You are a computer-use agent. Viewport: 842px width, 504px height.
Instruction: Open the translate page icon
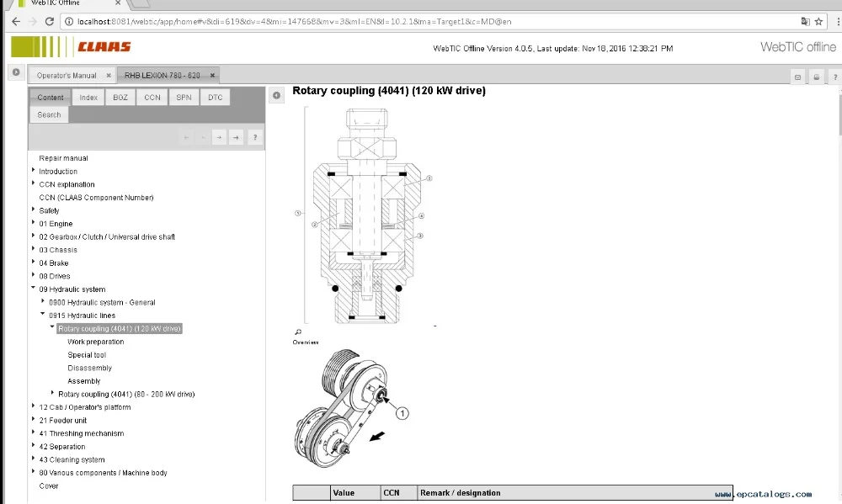click(805, 22)
